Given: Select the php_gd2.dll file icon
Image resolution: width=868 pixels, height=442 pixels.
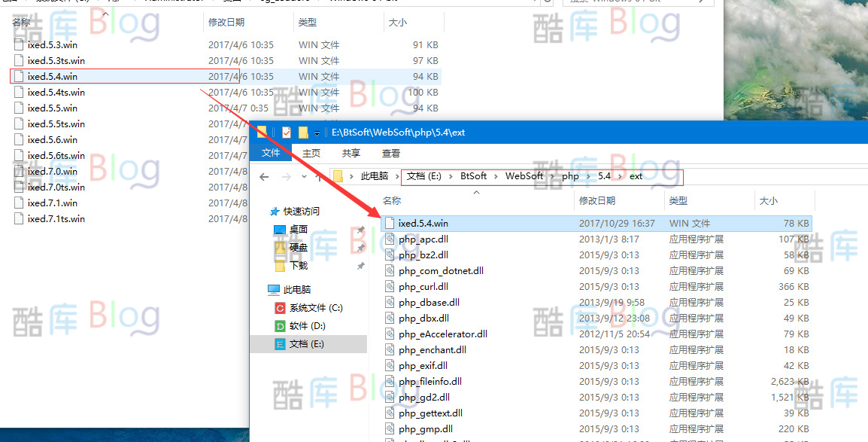Looking at the screenshot, I should click(389, 398).
